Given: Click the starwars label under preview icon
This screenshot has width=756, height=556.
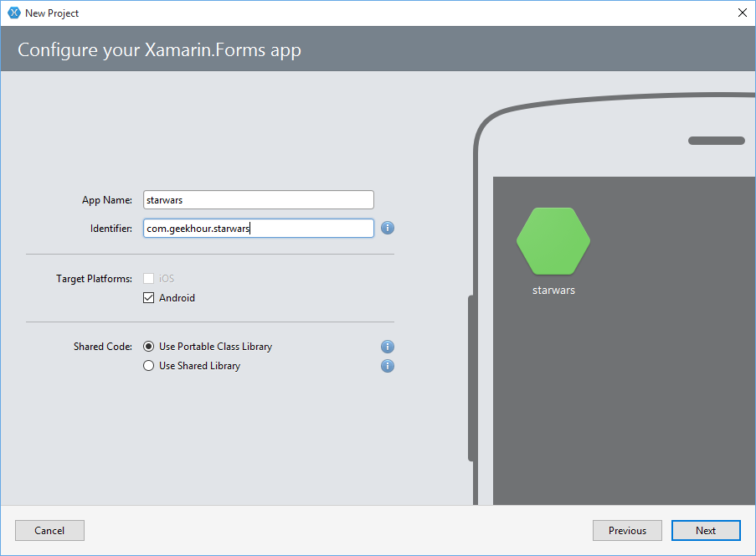Looking at the screenshot, I should coord(553,291).
